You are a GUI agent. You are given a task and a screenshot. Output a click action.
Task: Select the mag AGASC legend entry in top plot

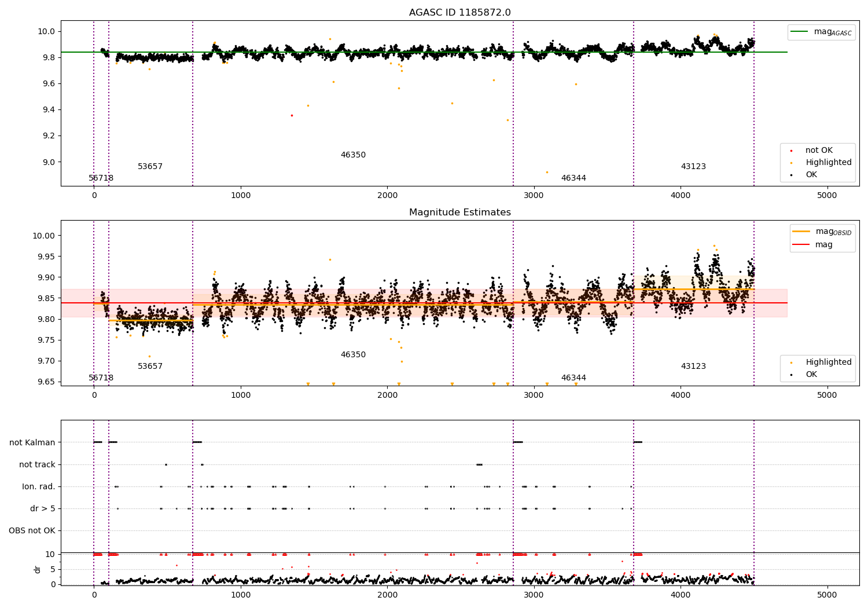[x=821, y=32]
